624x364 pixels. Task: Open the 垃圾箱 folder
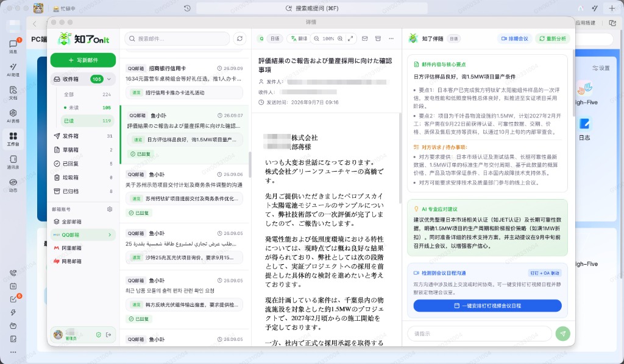(83, 178)
